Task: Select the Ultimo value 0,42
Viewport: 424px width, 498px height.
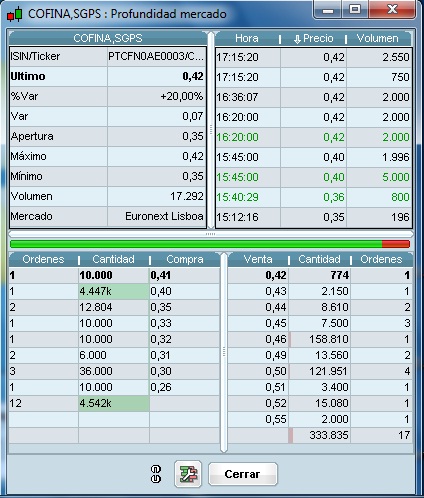Action: 193,76
